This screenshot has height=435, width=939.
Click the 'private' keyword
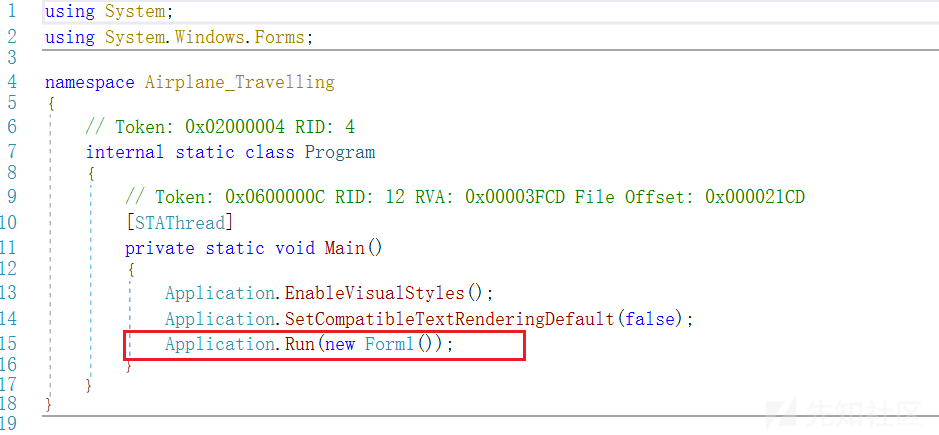(159, 248)
